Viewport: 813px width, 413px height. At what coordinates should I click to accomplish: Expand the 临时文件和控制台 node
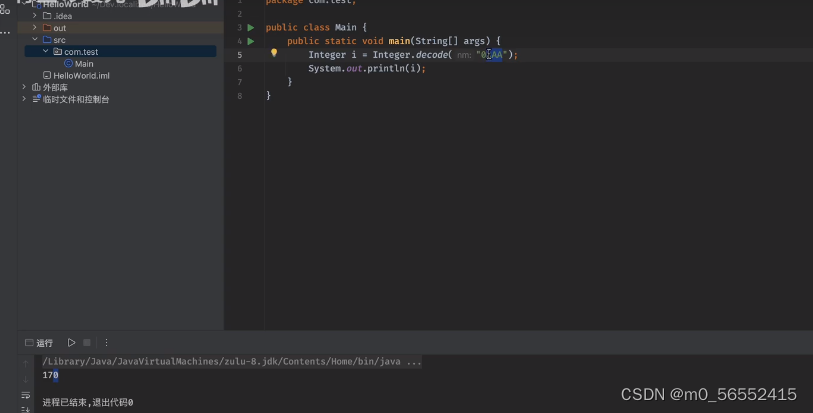[24, 98]
